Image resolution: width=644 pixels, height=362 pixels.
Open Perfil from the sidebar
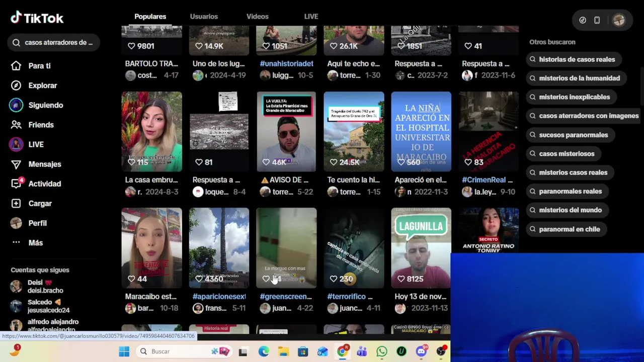37,223
